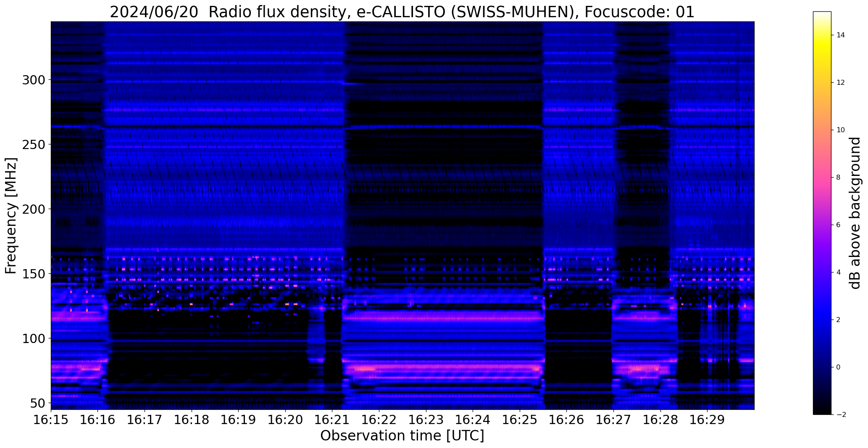The image size is (868, 448).
Task: Click the 'dB above background' colorbar label
Action: pyautogui.click(x=855, y=213)
